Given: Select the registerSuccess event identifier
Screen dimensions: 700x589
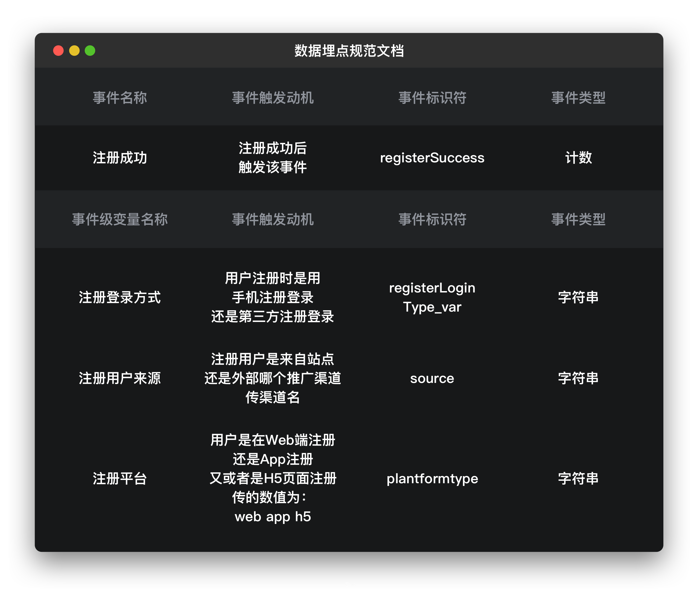Looking at the screenshot, I should (432, 158).
